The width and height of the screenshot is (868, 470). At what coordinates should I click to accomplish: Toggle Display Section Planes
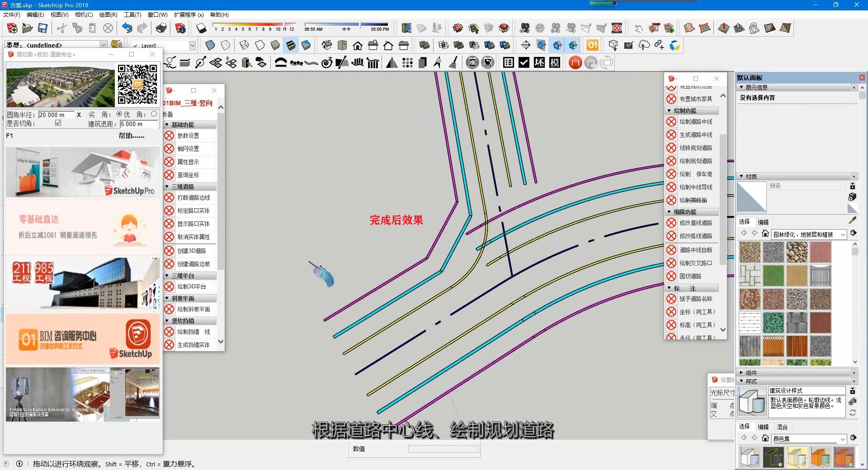(x=541, y=45)
